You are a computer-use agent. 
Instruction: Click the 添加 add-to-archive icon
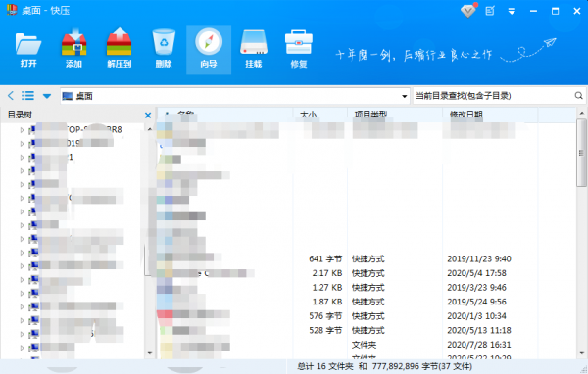73,50
